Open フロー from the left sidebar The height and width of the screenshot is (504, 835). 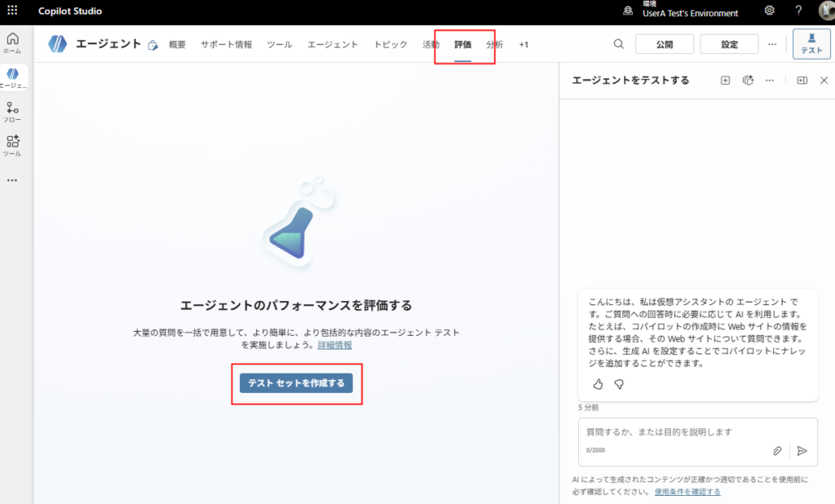point(12,112)
